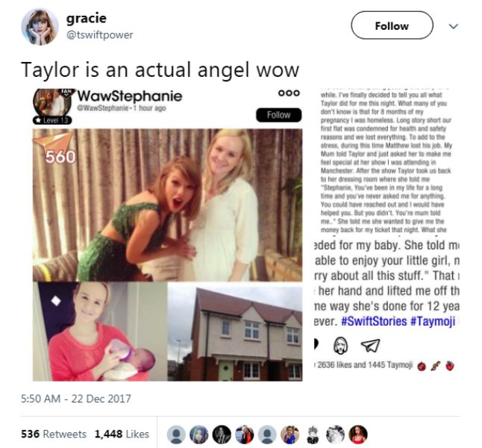Click the black Follow button for WawStephanie

pyautogui.click(x=278, y=115)
